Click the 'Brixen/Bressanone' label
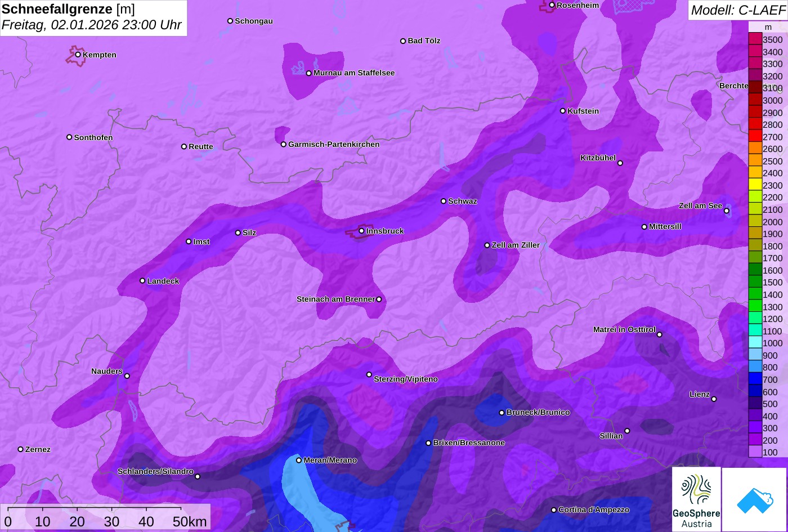788x532 pixels. click(469, 442)
